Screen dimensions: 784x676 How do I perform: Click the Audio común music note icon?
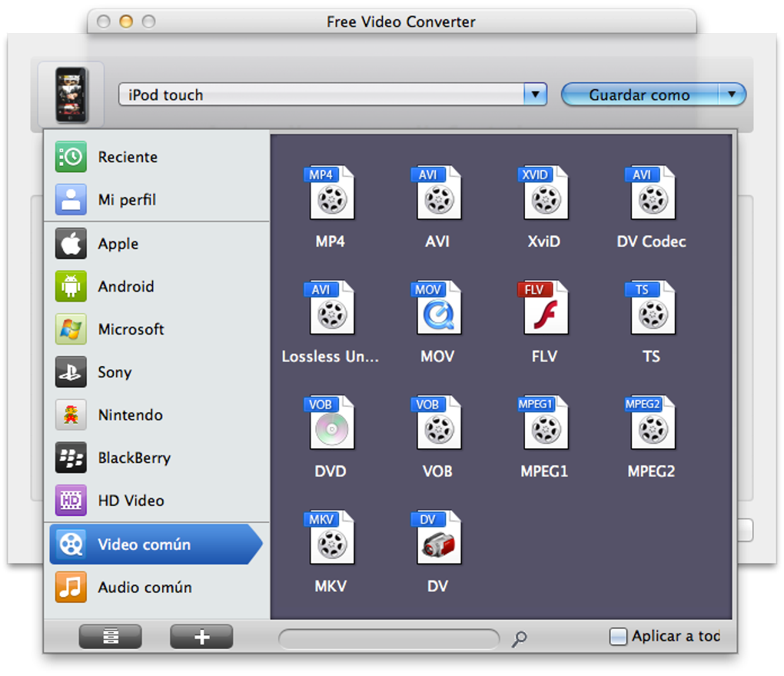71,587
